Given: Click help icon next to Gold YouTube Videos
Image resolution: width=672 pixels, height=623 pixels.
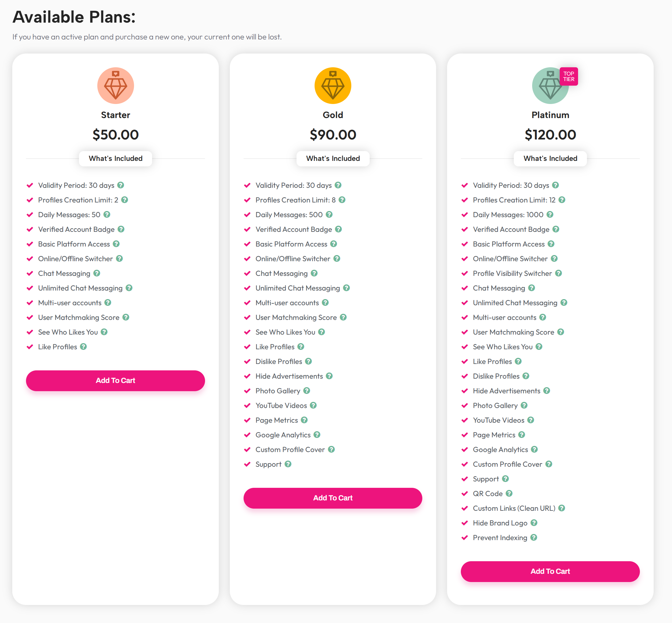Looking at the screenshot, I should point(313,405).
